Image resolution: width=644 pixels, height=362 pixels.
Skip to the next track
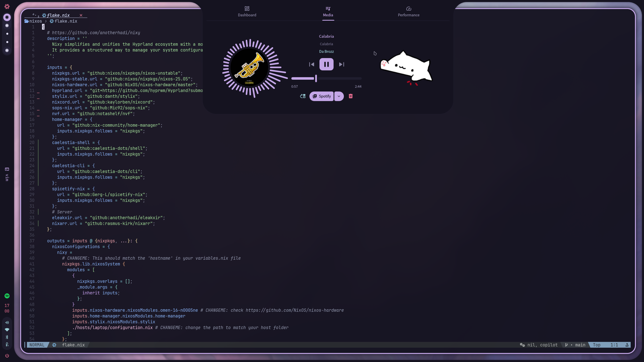click(341, 64)
